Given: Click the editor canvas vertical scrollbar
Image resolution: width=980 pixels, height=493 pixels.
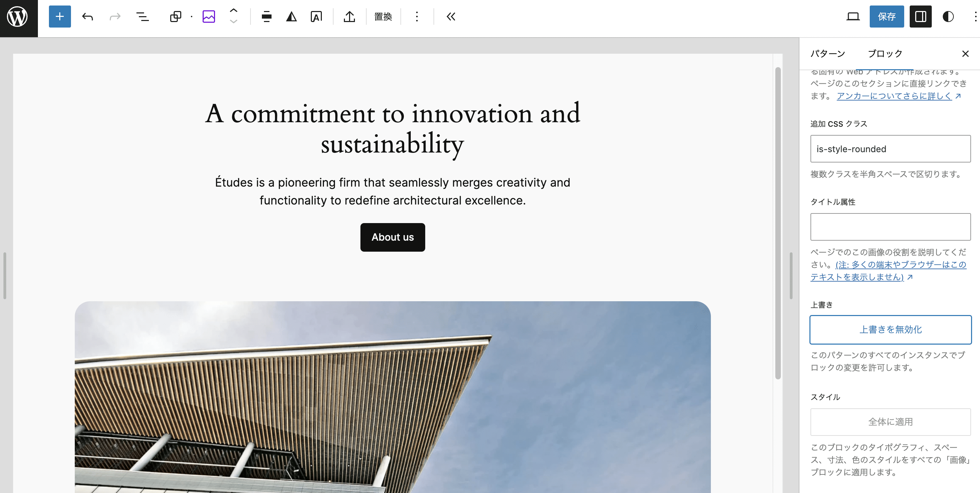Looking at the screenshot, I should pos(778,223).
